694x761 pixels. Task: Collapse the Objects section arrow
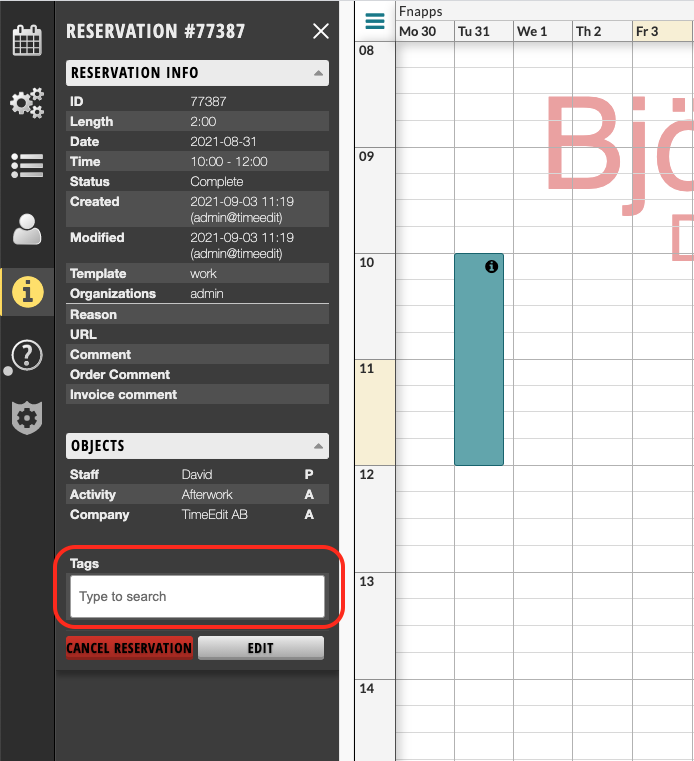click(x=318, y=446)
